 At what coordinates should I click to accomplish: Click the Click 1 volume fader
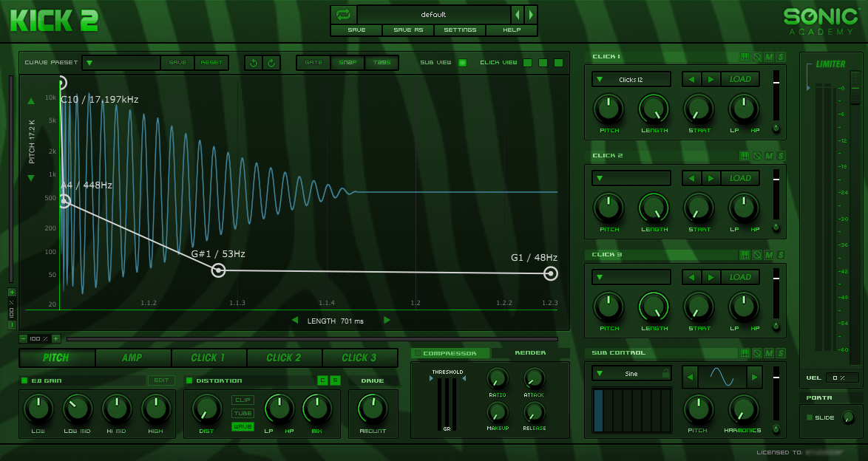click(776, 95)
